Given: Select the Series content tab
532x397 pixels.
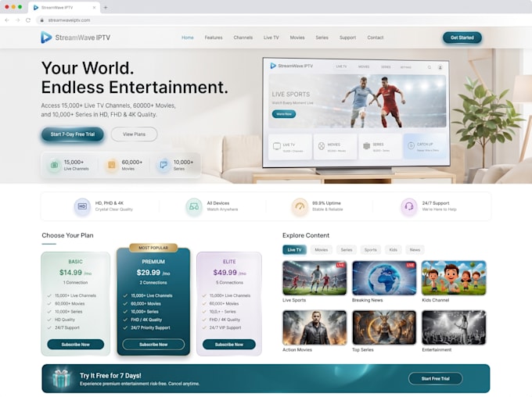Looking at the screenshot, I should click(x=347, y=250).
